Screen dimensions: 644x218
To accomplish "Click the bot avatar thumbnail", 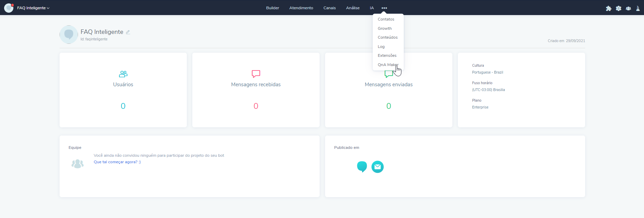I will pos(69,35).
